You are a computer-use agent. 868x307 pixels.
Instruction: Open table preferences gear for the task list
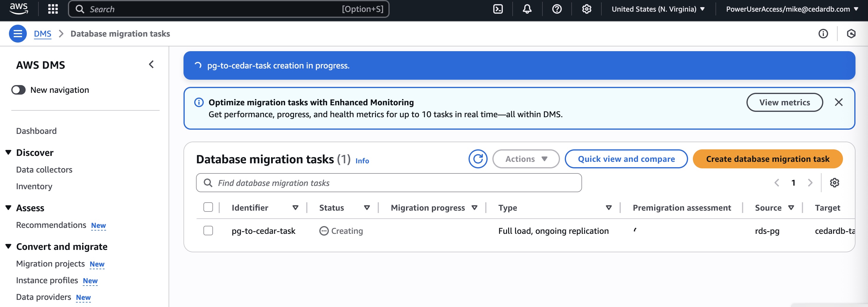point(834,182)
